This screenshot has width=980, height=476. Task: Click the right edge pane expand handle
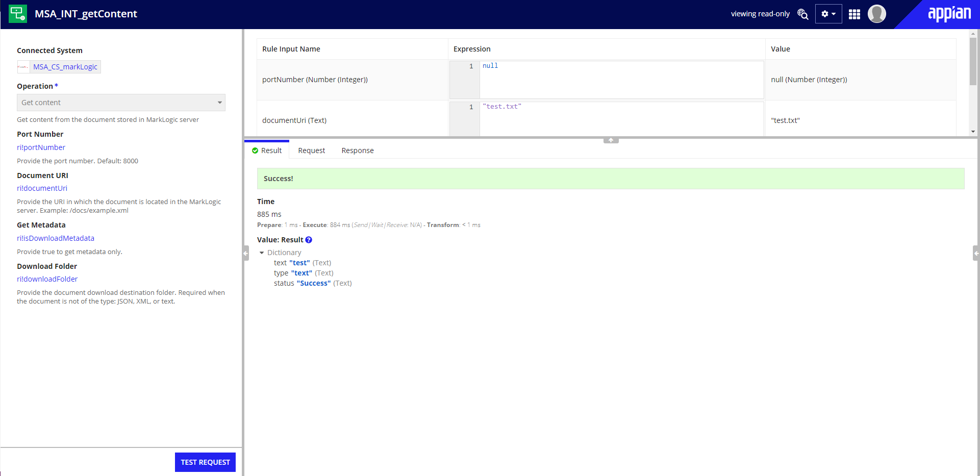click(976, 253)
